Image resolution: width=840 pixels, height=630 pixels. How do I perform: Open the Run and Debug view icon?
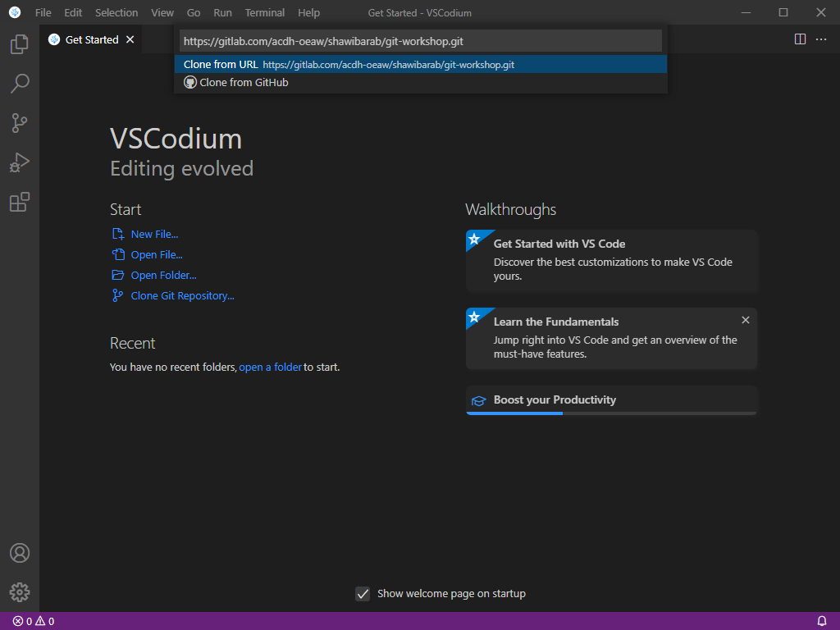click(20, 162)
